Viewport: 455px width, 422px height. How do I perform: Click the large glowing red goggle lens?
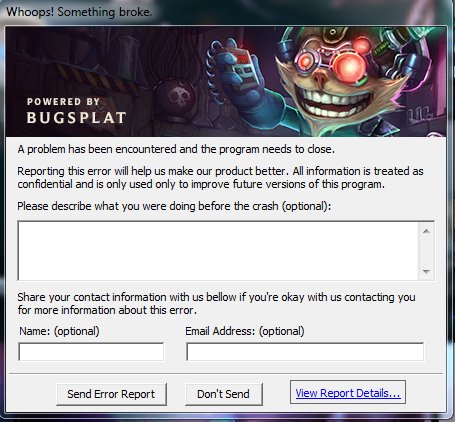(x=348, y=66)
